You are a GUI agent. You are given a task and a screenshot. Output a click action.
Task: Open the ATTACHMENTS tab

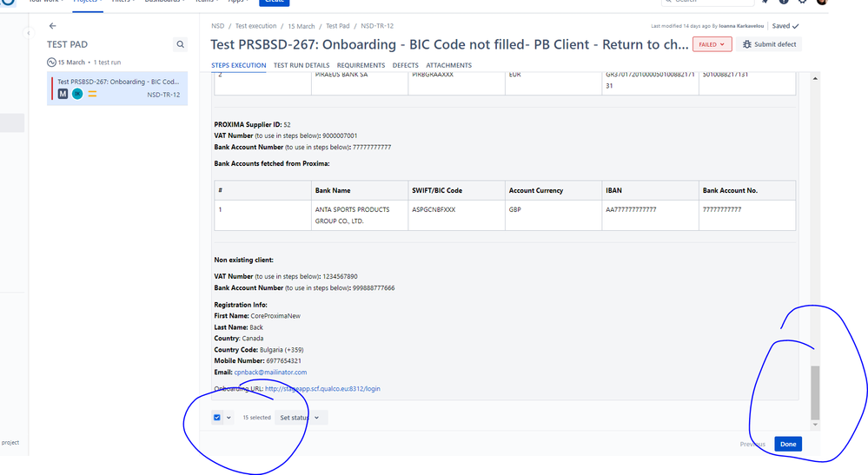click(x=449, y=65)
